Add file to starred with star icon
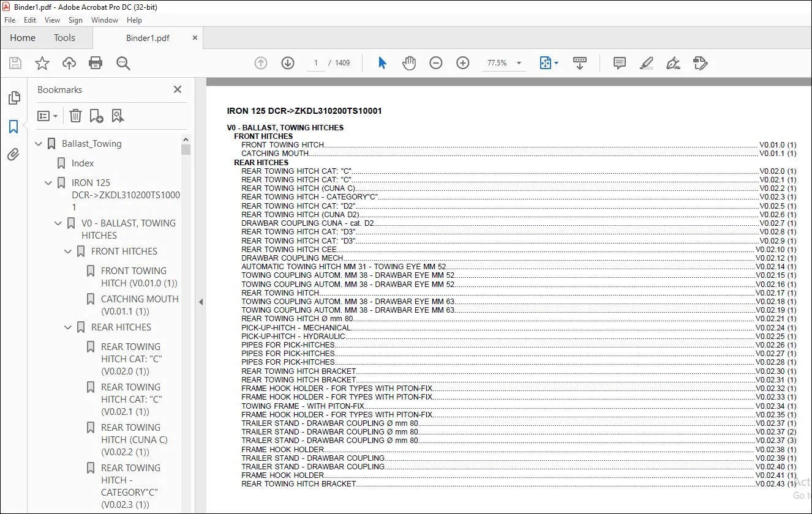The height and width of the screenshot is (514, 812). (42, 63)
